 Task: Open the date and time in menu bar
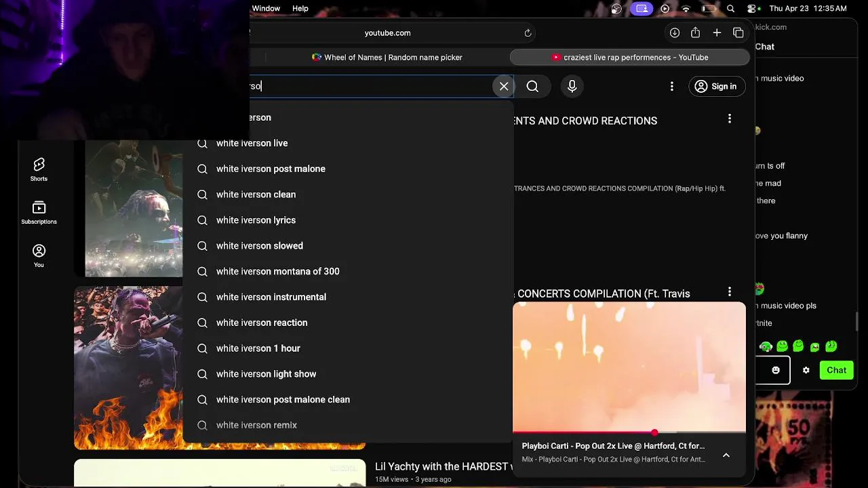tap(808, 9)
